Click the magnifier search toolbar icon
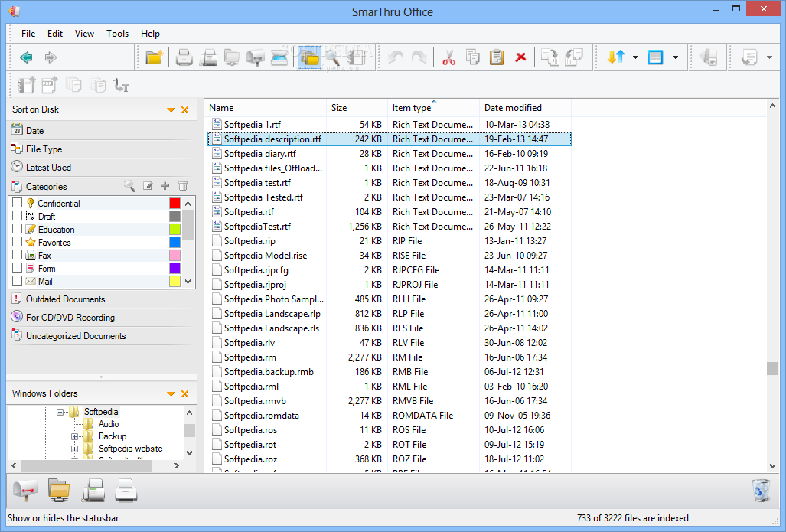The width and height of the screenshot is (786, 532). (332, 57)
